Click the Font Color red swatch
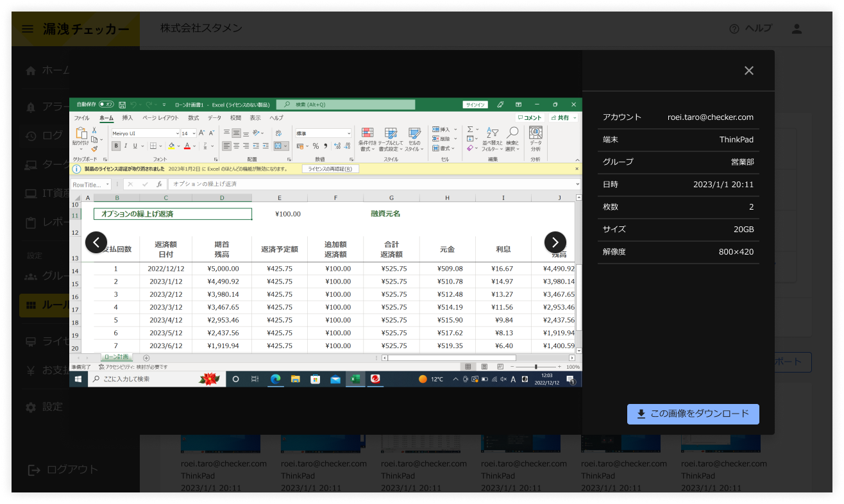844x504 pixels. click(x=187, y=146)
